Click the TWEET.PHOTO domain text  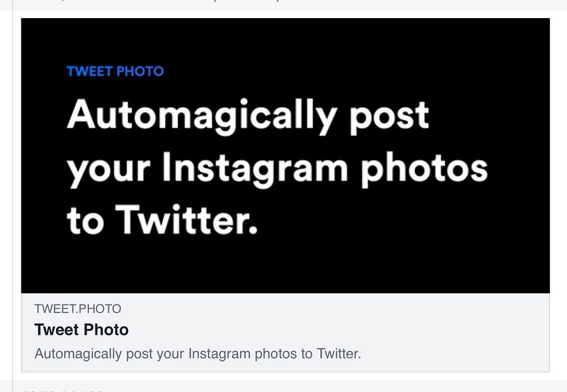pyautogui.click(x=78, y=309)
